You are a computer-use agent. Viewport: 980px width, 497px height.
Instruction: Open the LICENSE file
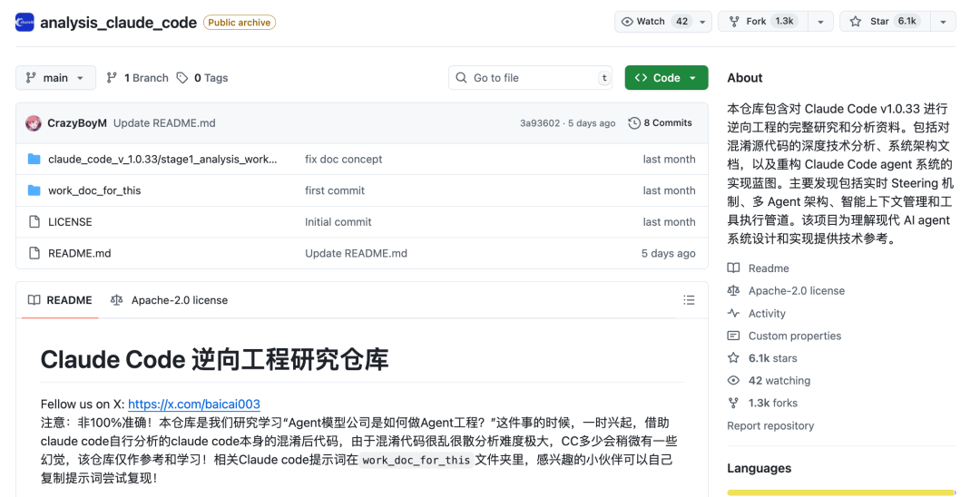[70, 221]
